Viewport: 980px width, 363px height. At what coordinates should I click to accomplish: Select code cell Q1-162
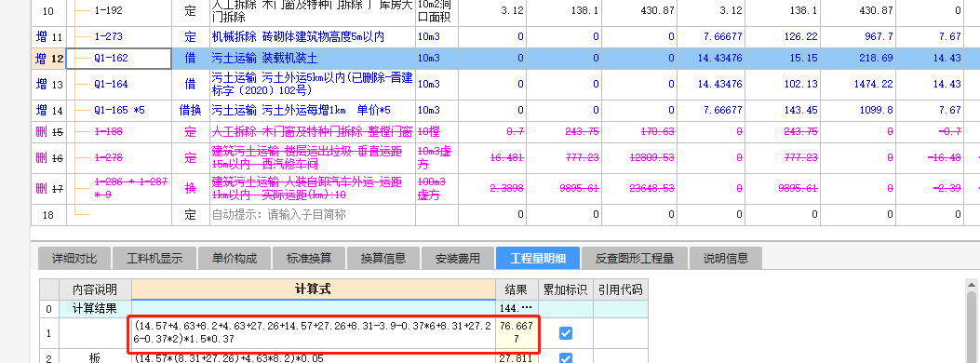click(119, 59)
